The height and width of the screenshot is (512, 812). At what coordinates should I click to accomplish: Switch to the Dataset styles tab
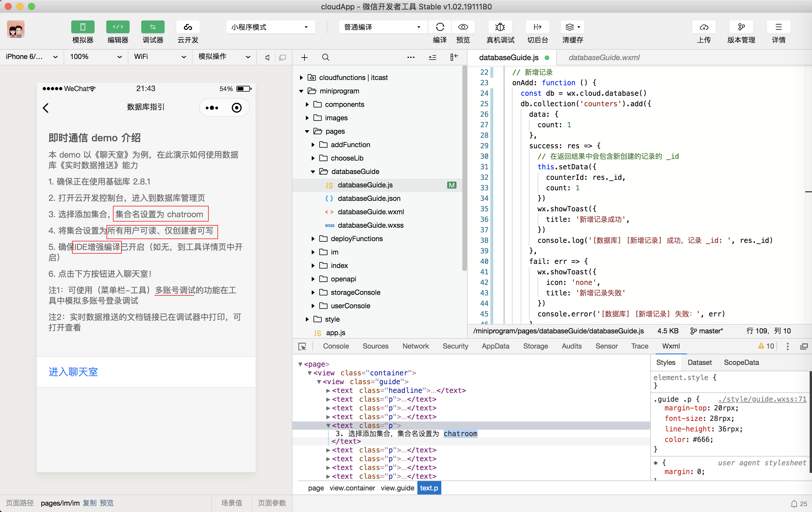699,362
